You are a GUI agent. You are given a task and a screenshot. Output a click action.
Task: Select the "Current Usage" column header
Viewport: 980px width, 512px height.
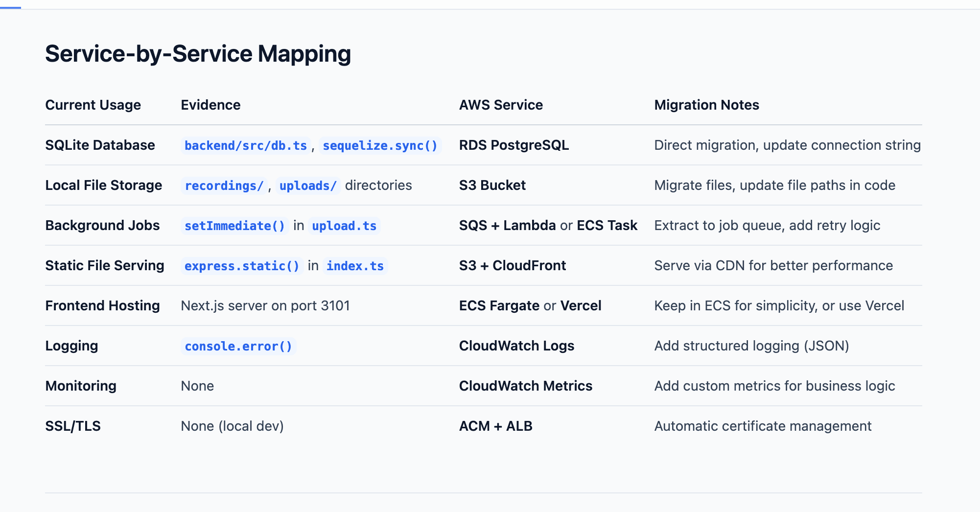click(93, 105)
